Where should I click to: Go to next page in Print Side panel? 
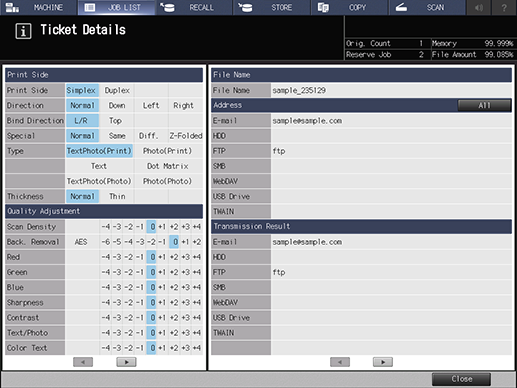(x=126, y=362)
